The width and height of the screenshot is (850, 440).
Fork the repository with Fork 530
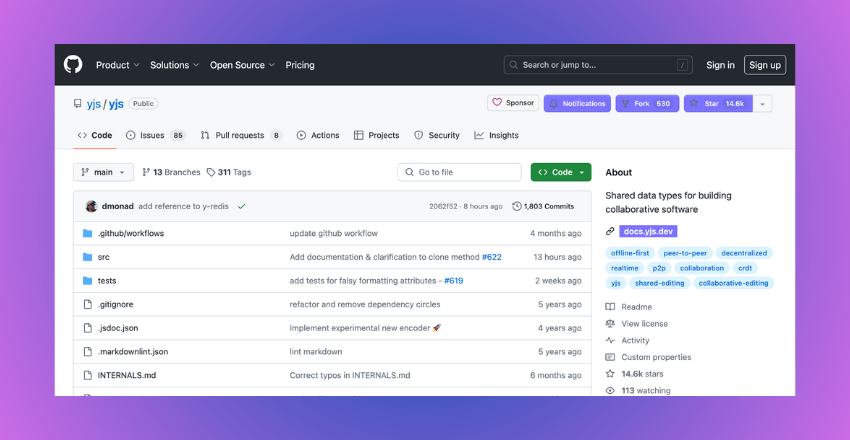[x=647, y=103]
